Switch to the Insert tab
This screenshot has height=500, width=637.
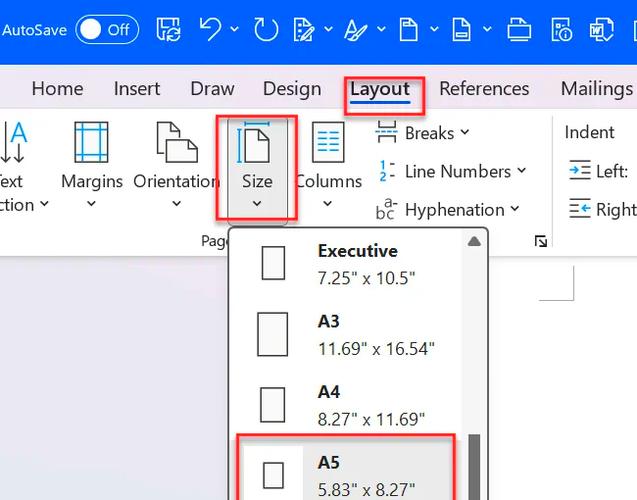137,89
